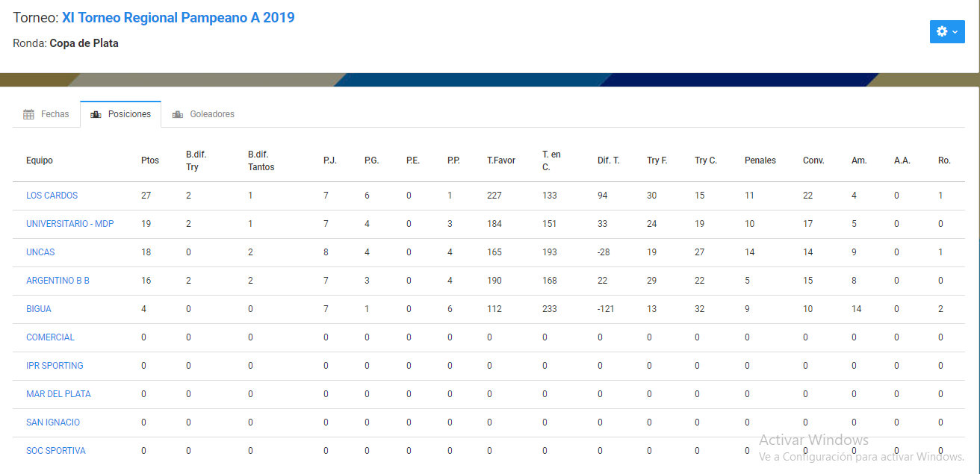Open the SOC SPORTIVA team link

click(55, 451)
